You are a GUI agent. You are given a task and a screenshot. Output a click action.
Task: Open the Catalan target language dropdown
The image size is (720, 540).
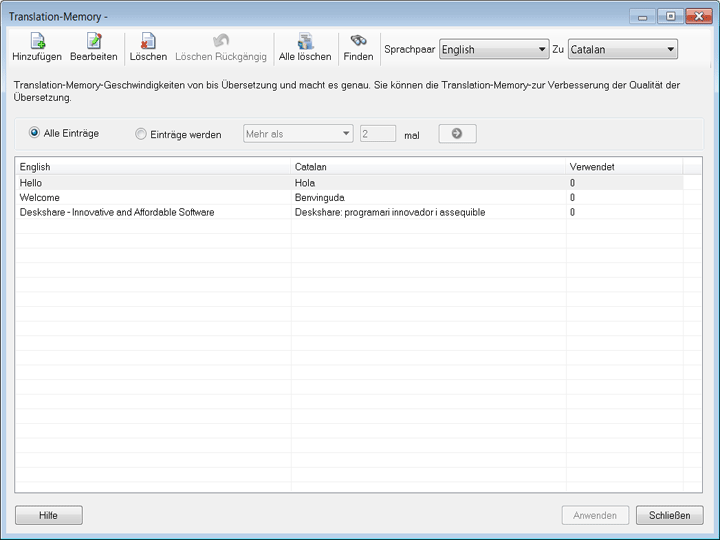623,50
